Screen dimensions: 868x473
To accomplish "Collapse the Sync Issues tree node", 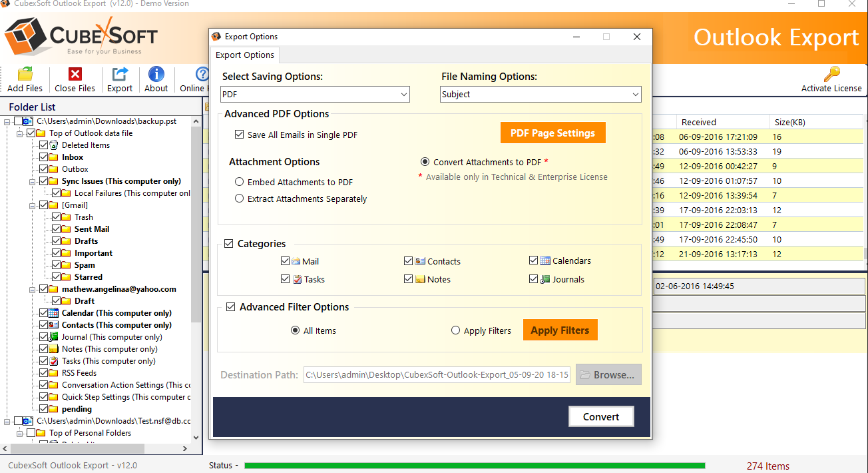I will (33, 181).
